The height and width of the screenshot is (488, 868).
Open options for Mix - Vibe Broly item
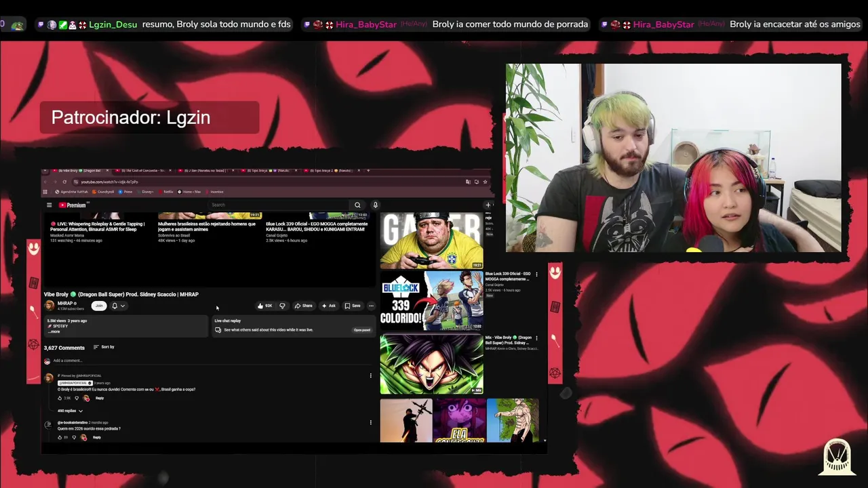536,338
